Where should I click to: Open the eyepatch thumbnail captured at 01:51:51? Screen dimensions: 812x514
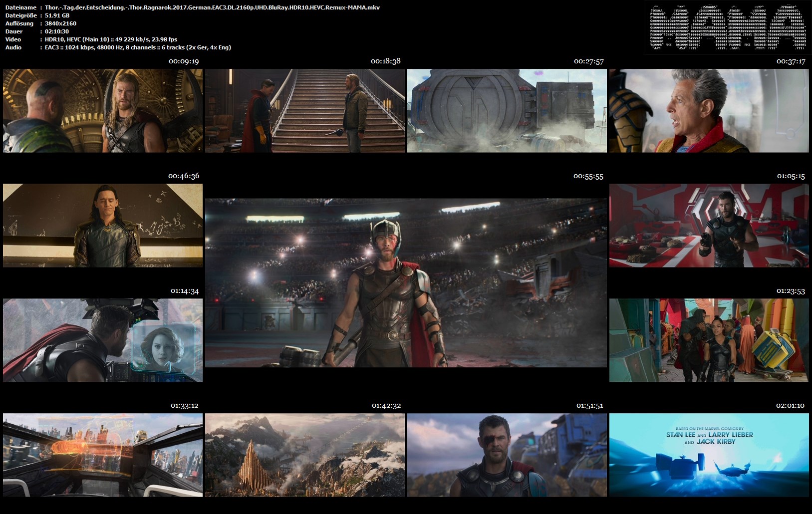[x=507, y=455]
